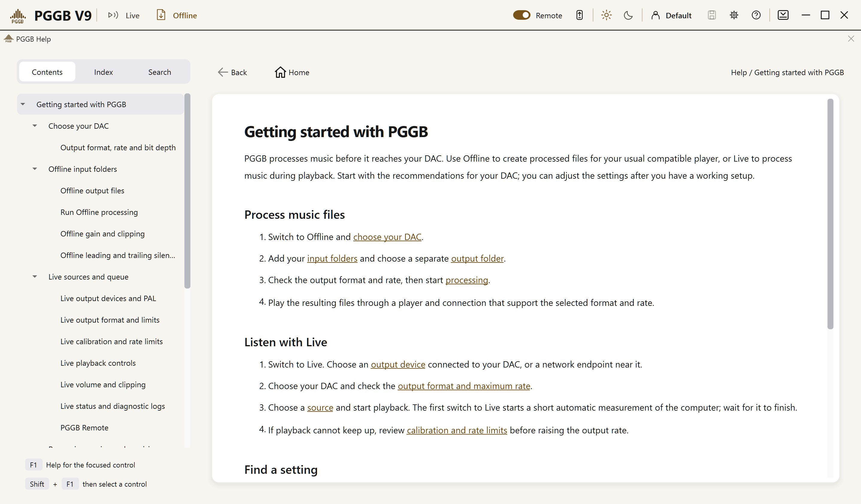Image resolution: width=861 pixels, height=504 pixels.
Task: Open Offline gain and clipping topic
Action: pos(102,233)
